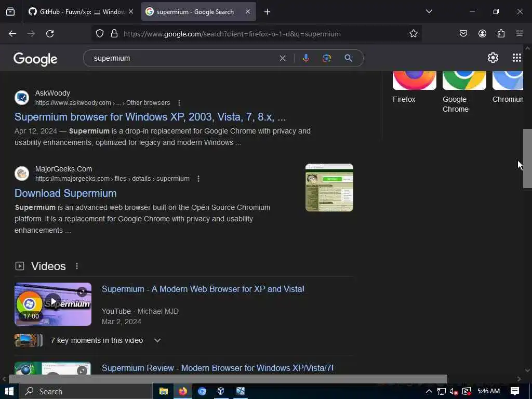Expand the list all tabs chevron
The image size is (532, 399).
click(429, 11)
